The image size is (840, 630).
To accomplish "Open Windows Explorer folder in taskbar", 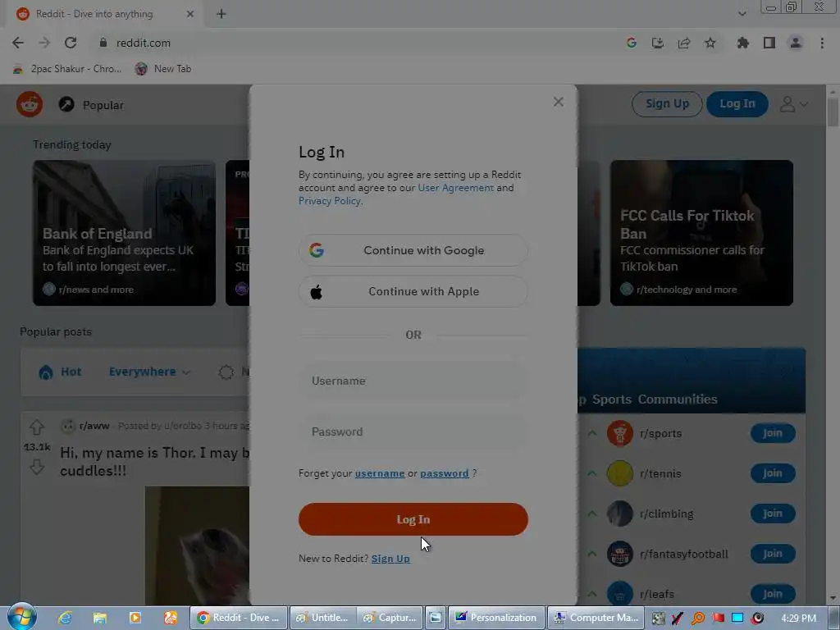I will pos(99,618).
